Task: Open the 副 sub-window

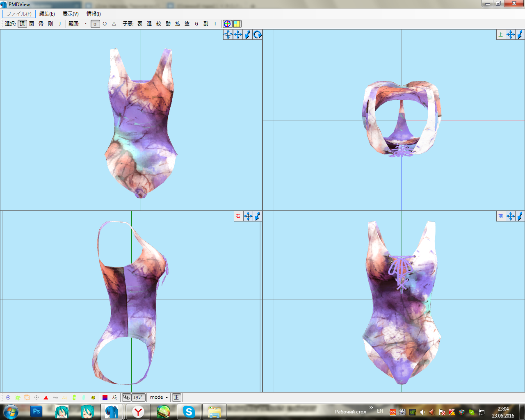Action: pyautogui.click(x=206, y=24)
